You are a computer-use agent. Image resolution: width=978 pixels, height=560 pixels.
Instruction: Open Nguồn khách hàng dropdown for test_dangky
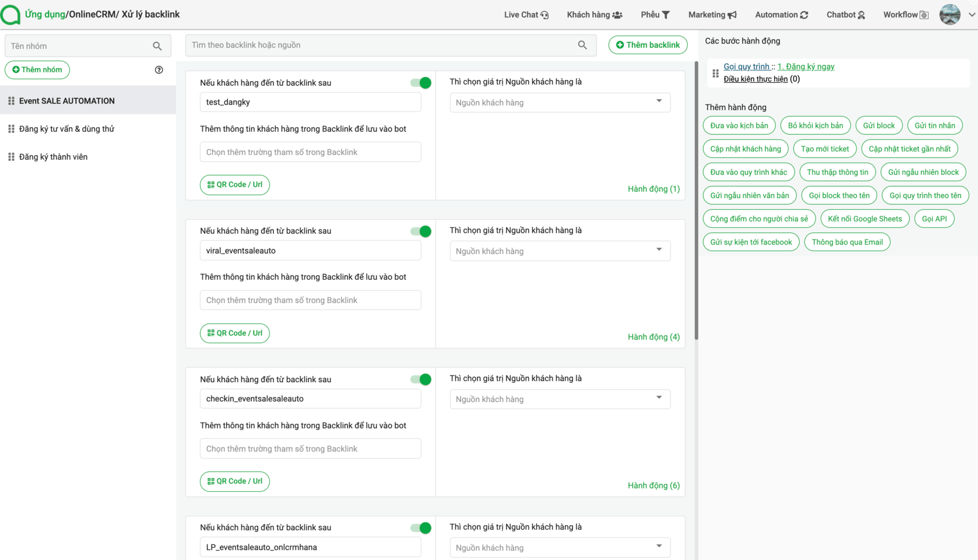(x=560, y=103)
